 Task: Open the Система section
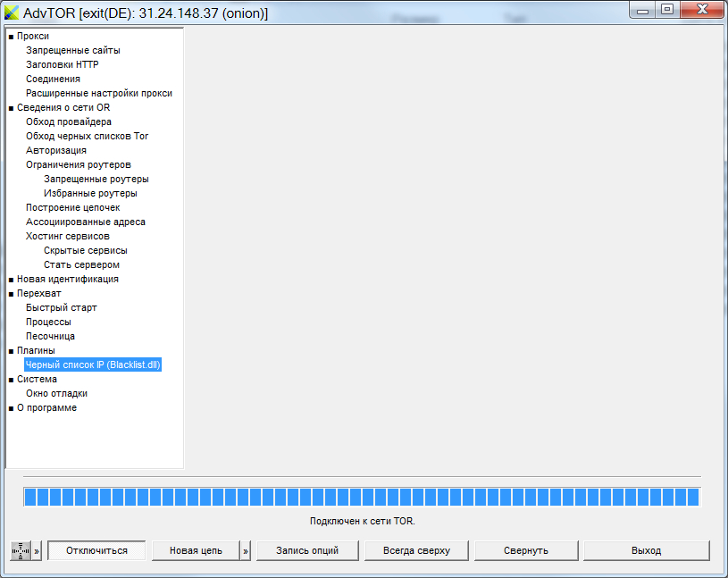(38, 380)
